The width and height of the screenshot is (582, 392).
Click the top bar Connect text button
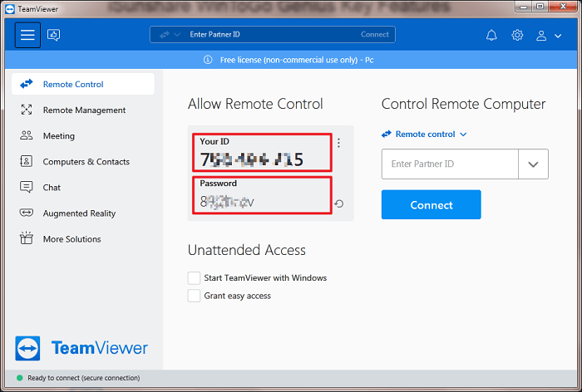(x=374, y=35)
